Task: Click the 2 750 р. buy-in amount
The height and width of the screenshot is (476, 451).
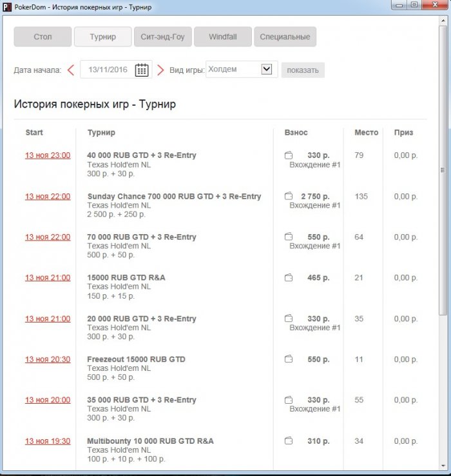Action: 315,197
